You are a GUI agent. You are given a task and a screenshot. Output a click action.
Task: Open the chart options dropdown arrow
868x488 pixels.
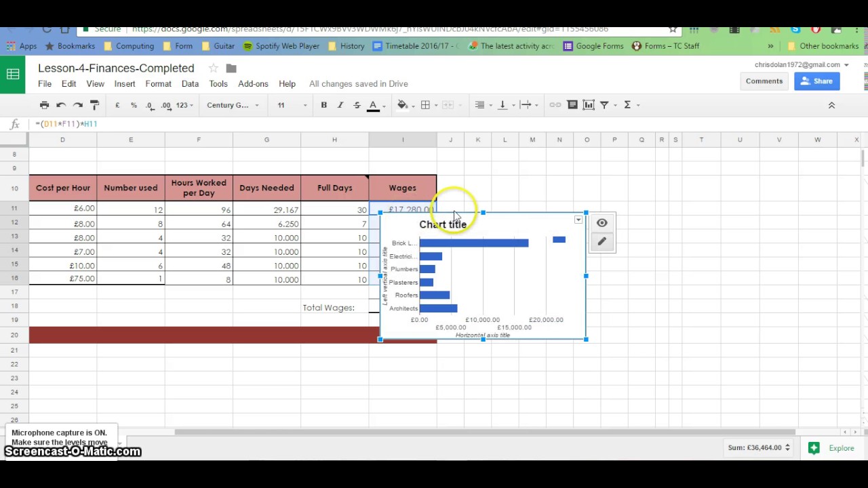click(x=578, y=220)
